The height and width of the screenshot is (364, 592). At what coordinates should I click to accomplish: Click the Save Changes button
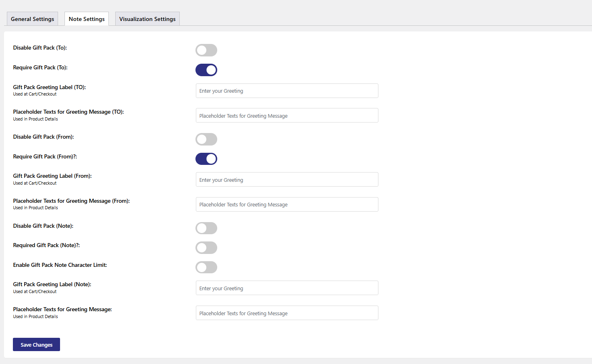coord(36,345)
